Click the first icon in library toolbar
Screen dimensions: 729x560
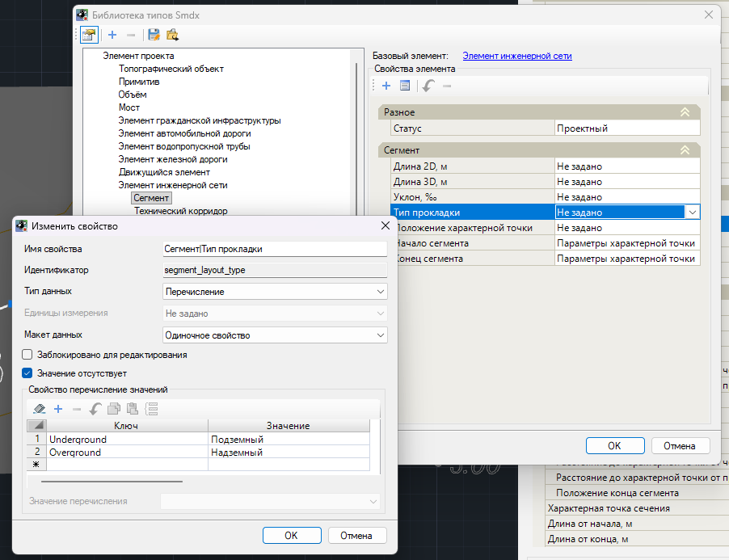(89, 35)
